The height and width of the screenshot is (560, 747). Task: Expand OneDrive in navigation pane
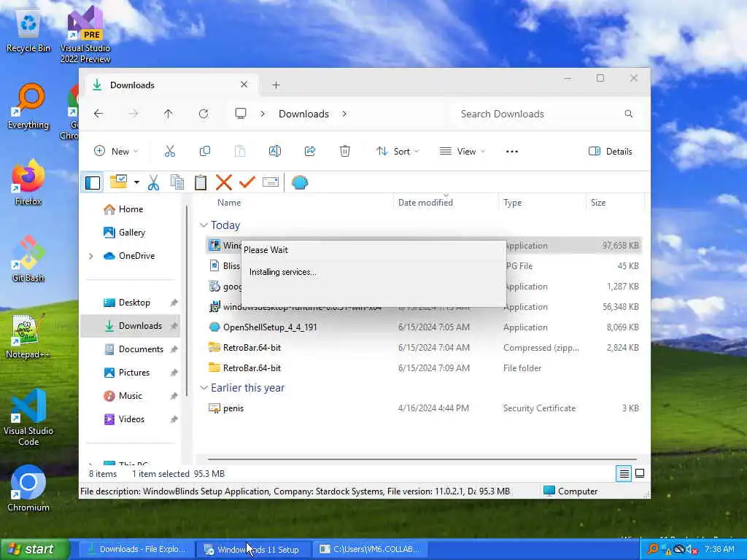coord(91,256)
